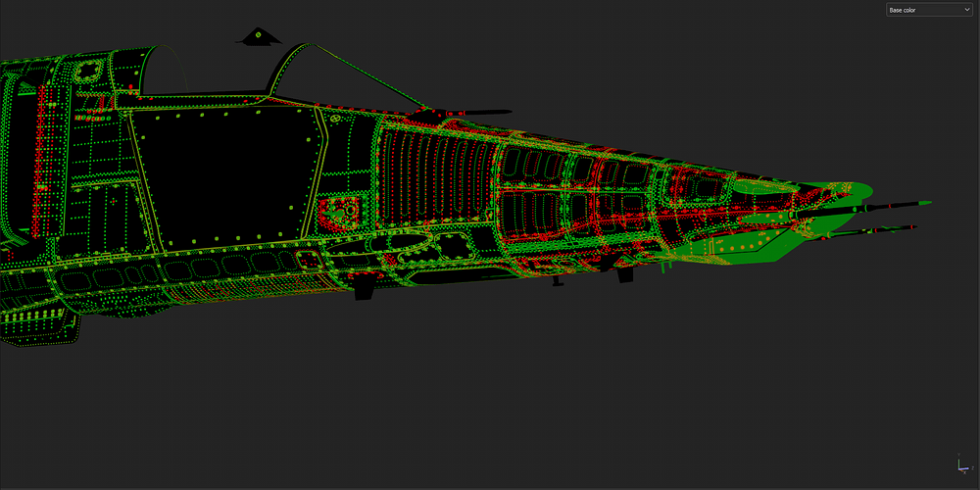The width and height of the screenshot is (980, 490).
Task: Open the Base color channel dropdown
Action: (x=929, y=10)
